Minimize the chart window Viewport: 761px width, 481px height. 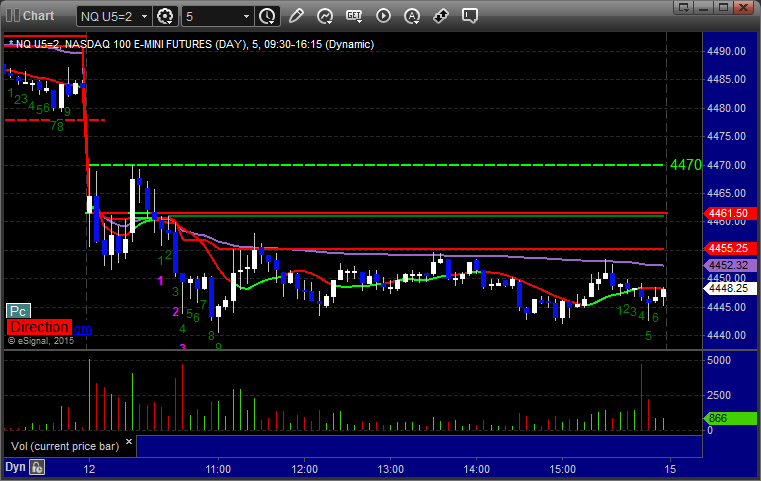coord(704,7)
